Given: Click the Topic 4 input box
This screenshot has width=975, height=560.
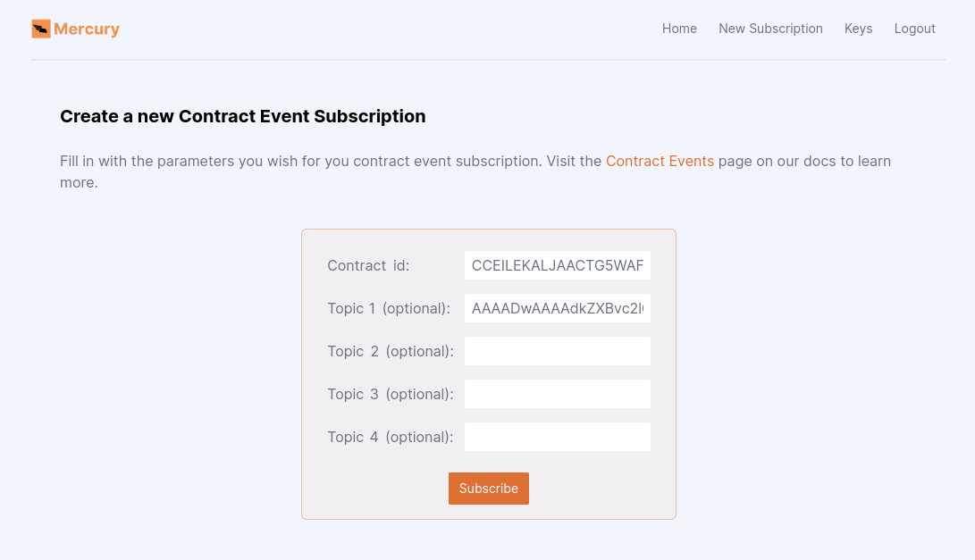Looking at the screenshot, I should tap(557, 437).
